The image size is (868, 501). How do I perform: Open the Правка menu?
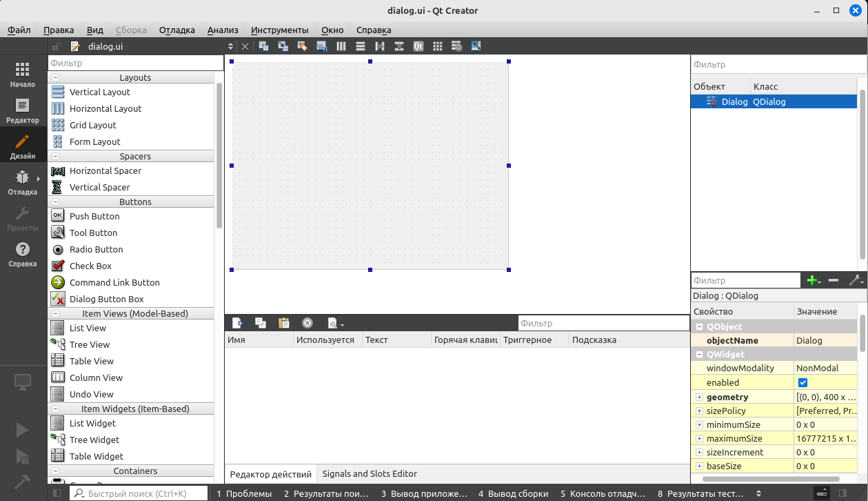click(59, 30)
